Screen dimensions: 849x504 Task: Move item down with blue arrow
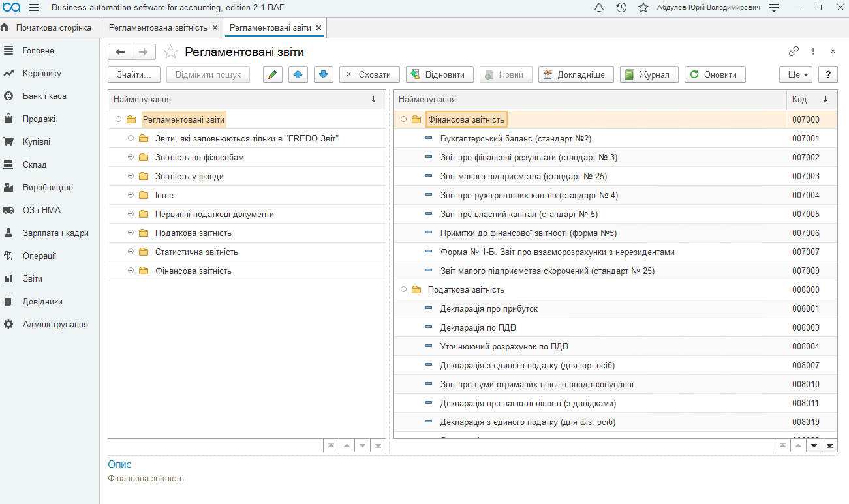tap(324, 74)
